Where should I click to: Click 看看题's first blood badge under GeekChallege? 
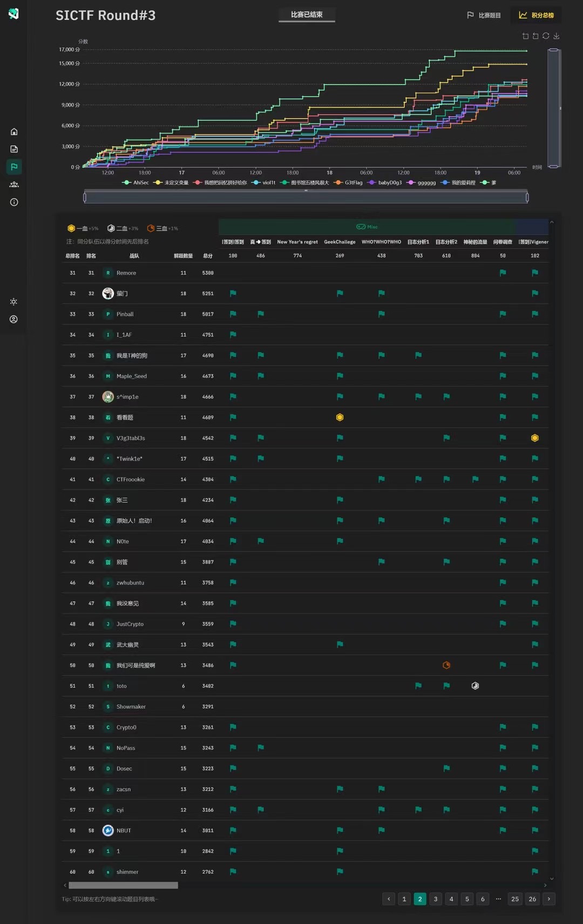click(340, 417)
